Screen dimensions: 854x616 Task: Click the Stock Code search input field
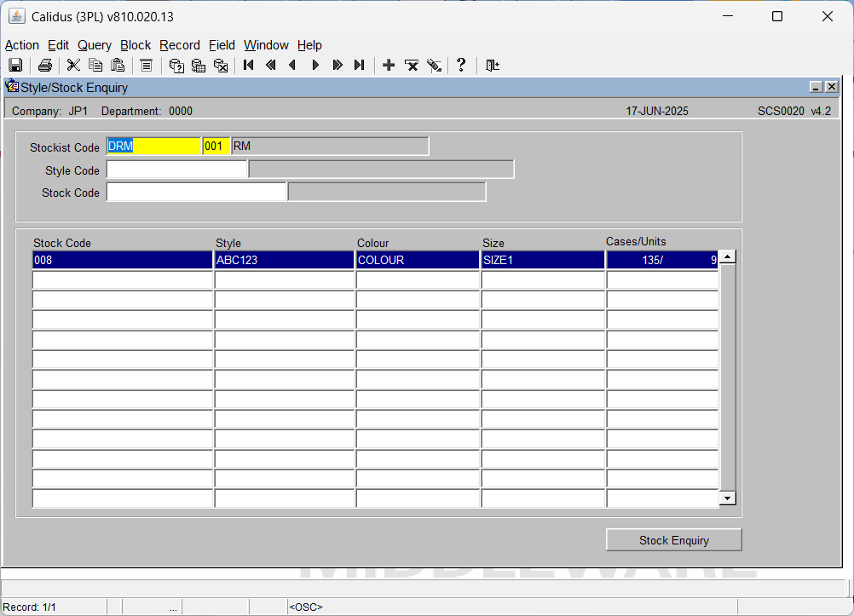click(197, 192)
